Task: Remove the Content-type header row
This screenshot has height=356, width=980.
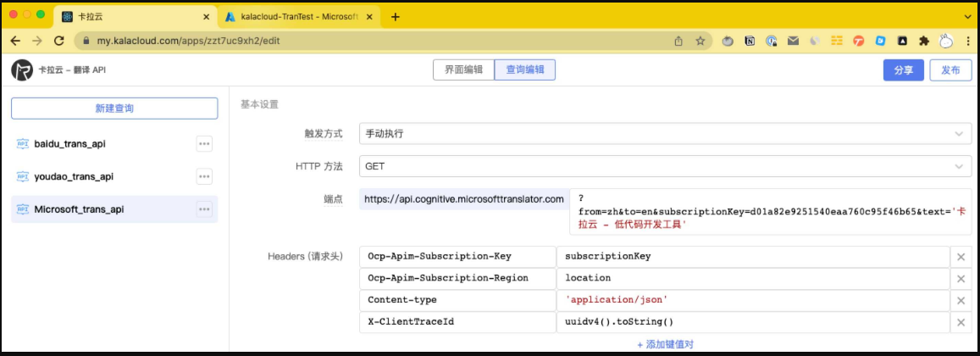Action: pos(961,300)
